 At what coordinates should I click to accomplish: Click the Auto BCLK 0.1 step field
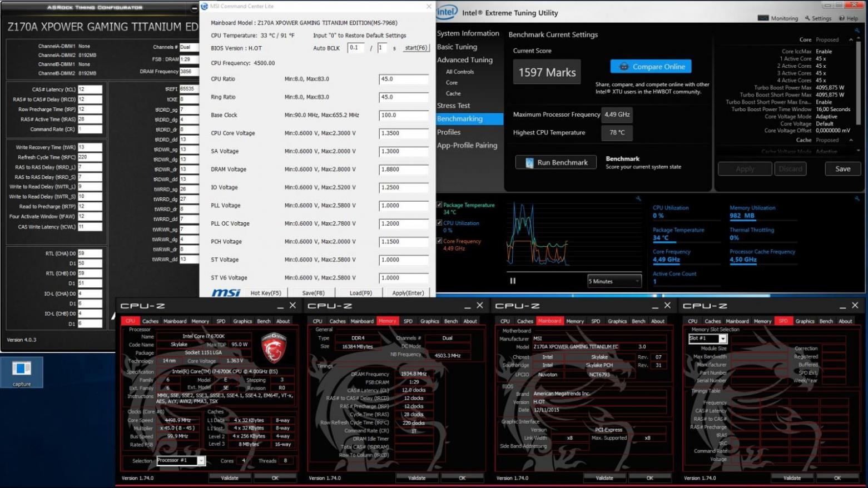356,48
